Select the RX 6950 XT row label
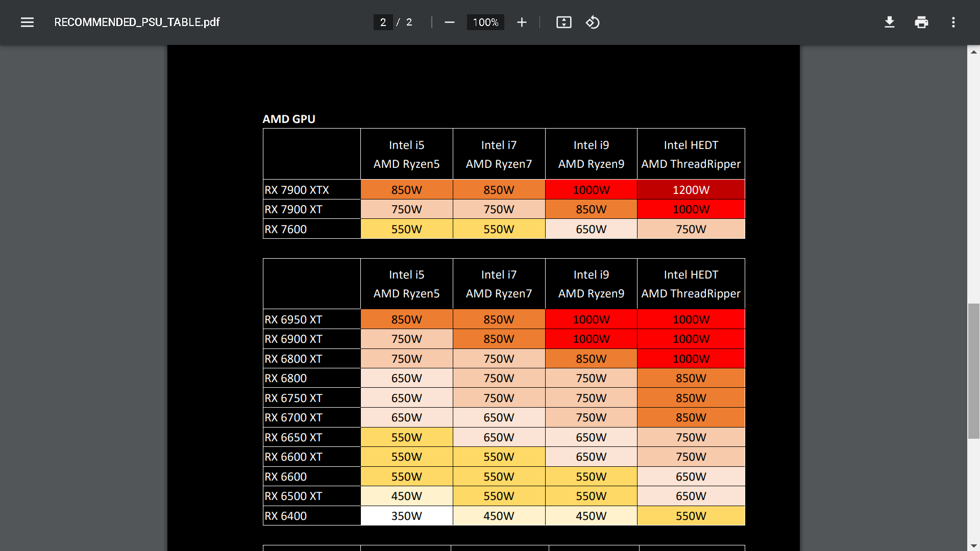Screen dimensions: 980x551 click(x=312, y=319)
